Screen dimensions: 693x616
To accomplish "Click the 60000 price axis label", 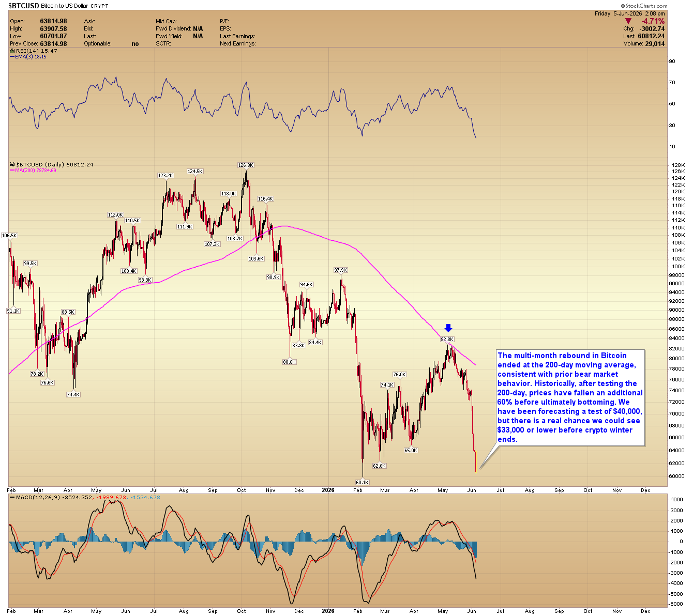I will coord(677,476).
